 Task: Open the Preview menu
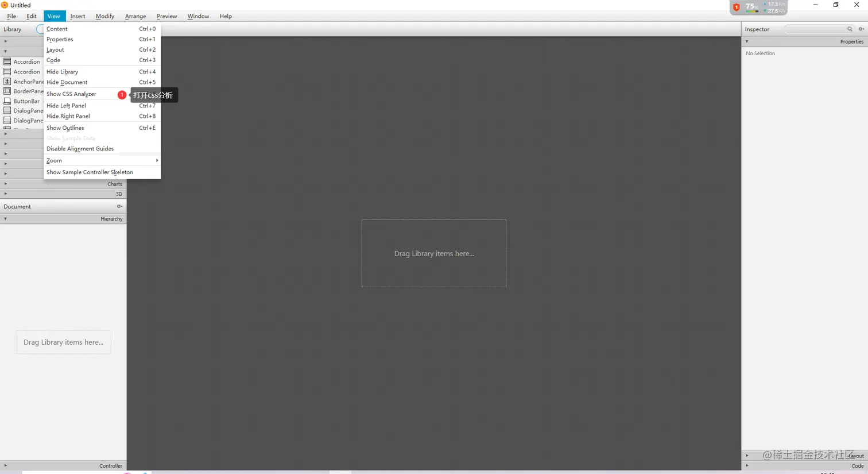click(x=166, y=16)
